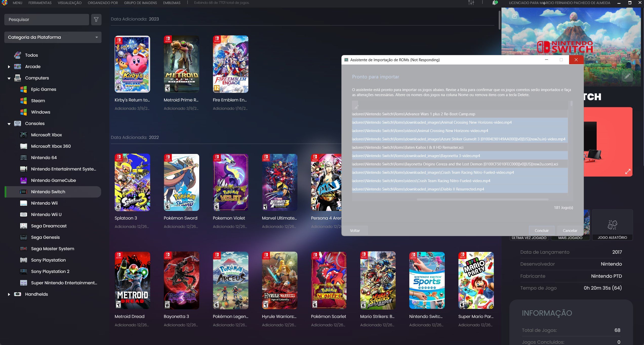The width and height of the screenshot is (644, 345).
Task: Select the Nintendo 64 console icon
Action: click(24, 158)
